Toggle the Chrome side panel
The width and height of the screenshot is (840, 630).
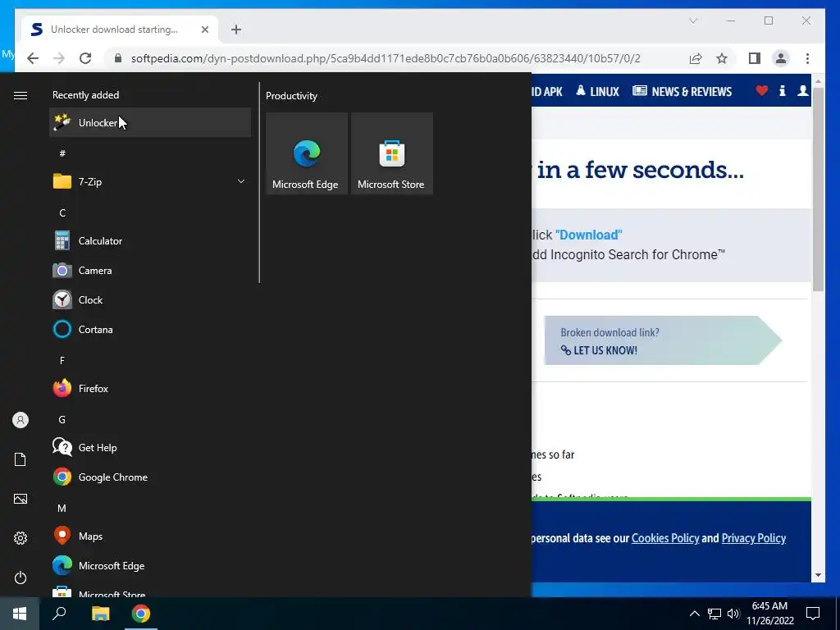click(755, 58)
